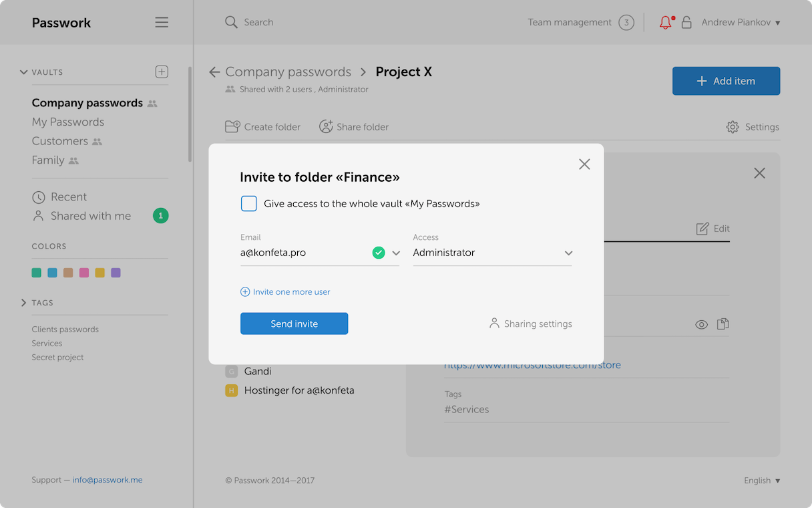Go back using the left arrow icon
This screenshot has width=812, height=508.
[x=214, y=72]
